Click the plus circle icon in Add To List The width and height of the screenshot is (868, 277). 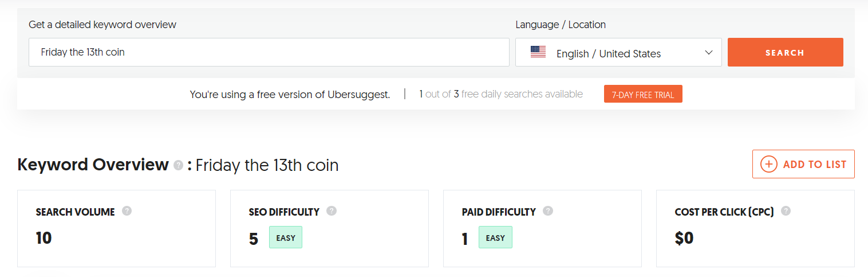coord(768,164)
